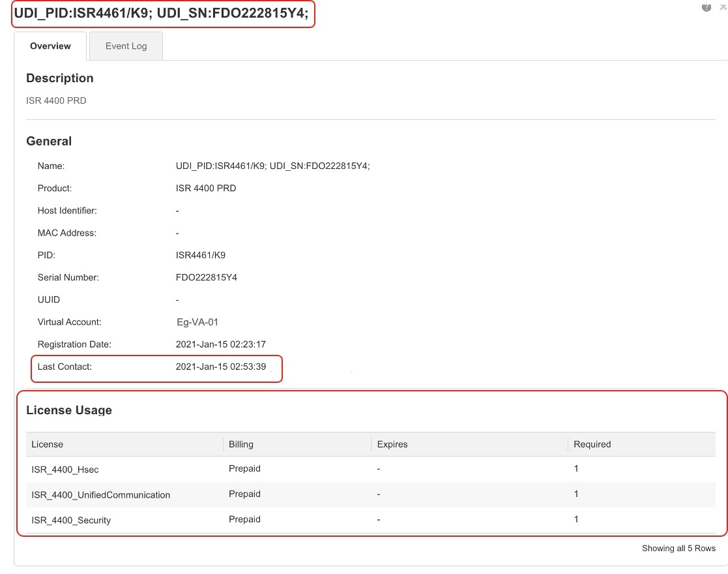
Task: Click Prepaid in the ISR_4400_Hsec row
Action: point(244,468)
